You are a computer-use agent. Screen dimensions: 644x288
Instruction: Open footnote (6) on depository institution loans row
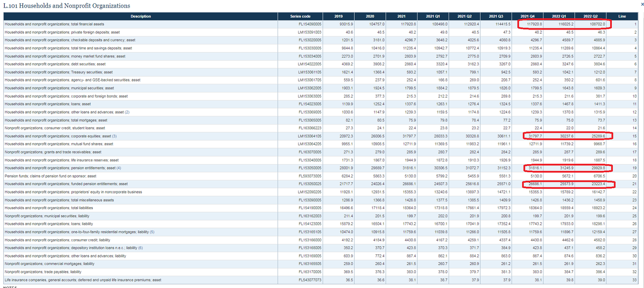coord(141,248)
